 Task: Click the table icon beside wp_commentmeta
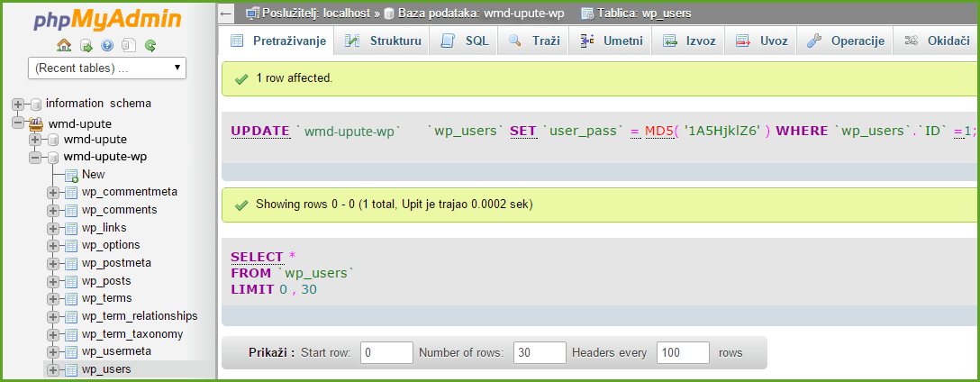[71, 193]
